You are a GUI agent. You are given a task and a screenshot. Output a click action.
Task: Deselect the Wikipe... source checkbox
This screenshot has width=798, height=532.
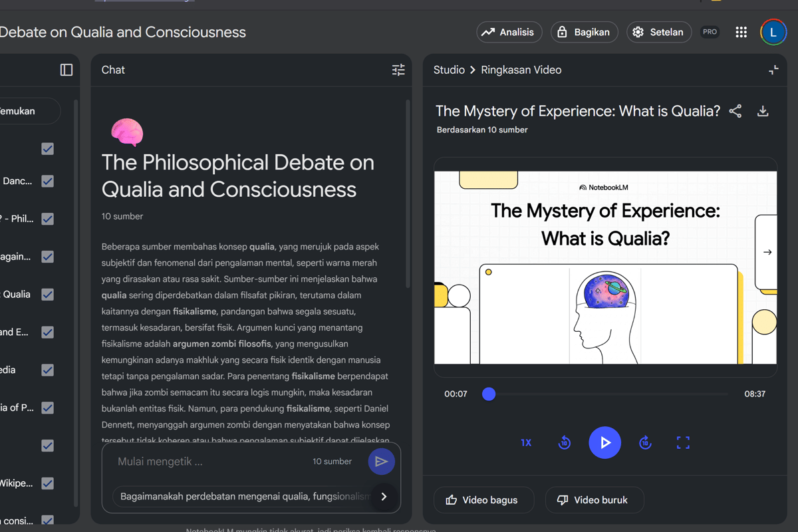[48, 483]
